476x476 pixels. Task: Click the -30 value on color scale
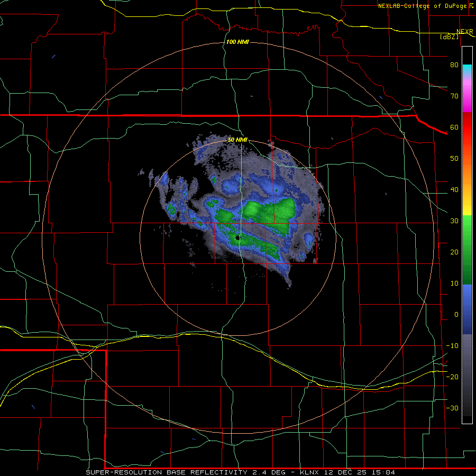(x=452, y=408)
